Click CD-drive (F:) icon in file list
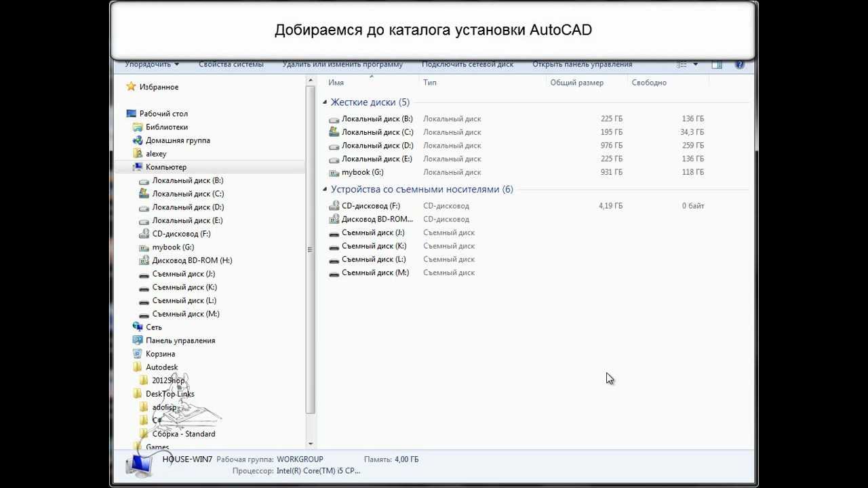868x488 pixels. coord(334,205)
